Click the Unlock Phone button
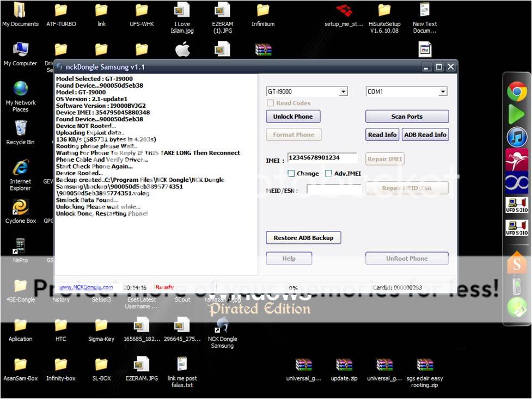532x399 pixels. (293, 116)
